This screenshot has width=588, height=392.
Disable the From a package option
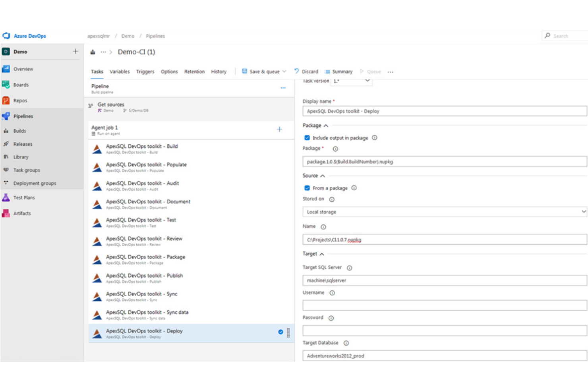click(x=307, y=188)
